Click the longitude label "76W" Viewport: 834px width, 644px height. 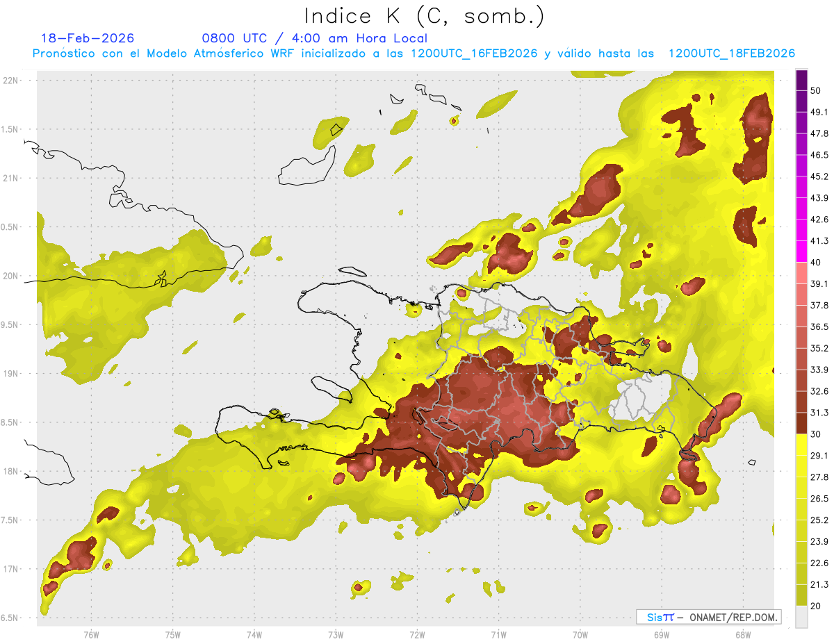(x=91, y=635)
